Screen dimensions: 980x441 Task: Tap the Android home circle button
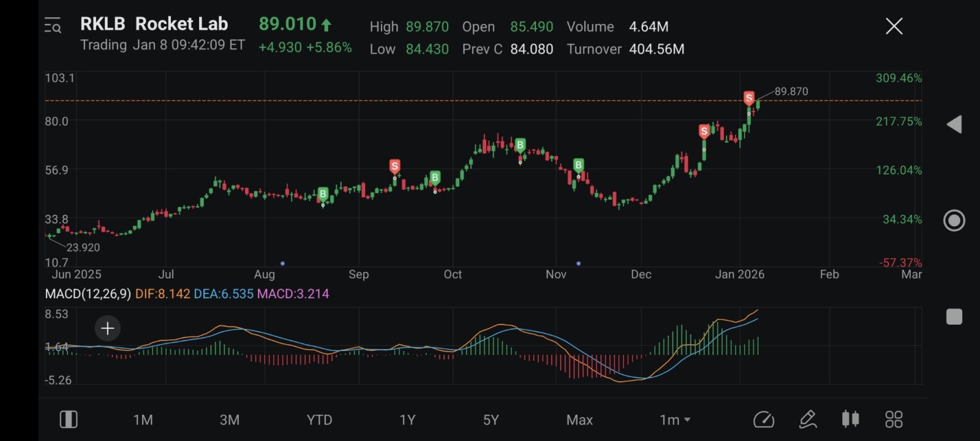[x=954, y=221]
